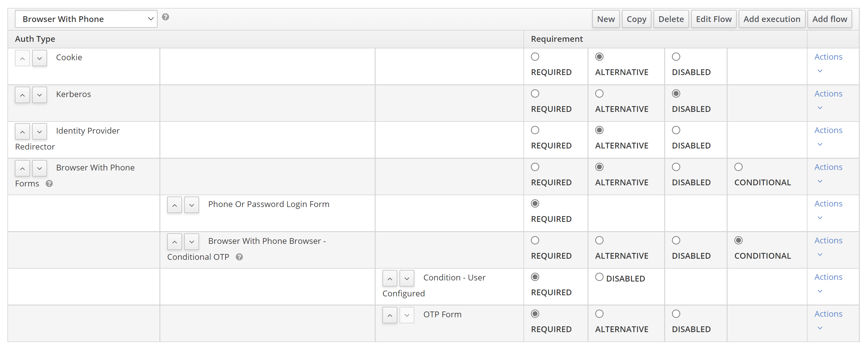Viewport: 868px width, 353px height.
Task: Show help tooltip for Browser With Phone Forms
Action: tap(49, 184)
